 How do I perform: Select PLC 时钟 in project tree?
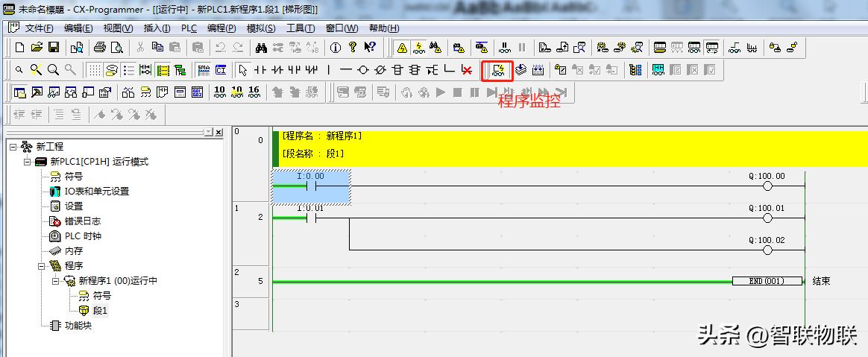[x=83, y=236]
